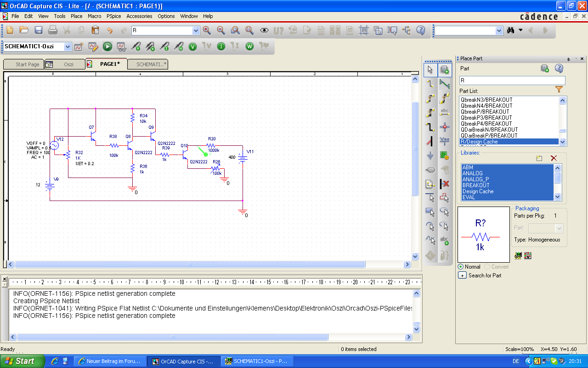Undo the last action

(x=110, y=30)
